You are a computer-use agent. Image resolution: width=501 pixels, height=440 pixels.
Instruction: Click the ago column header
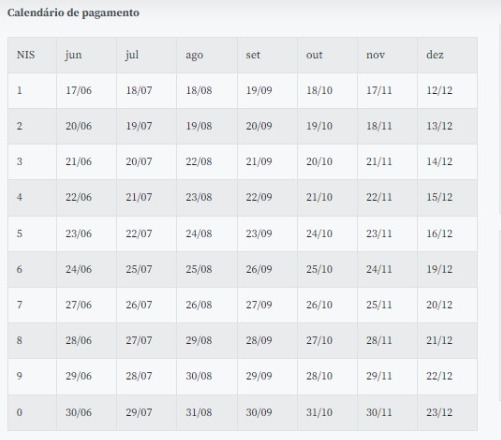pyautogui.click(x=207, y=55)
